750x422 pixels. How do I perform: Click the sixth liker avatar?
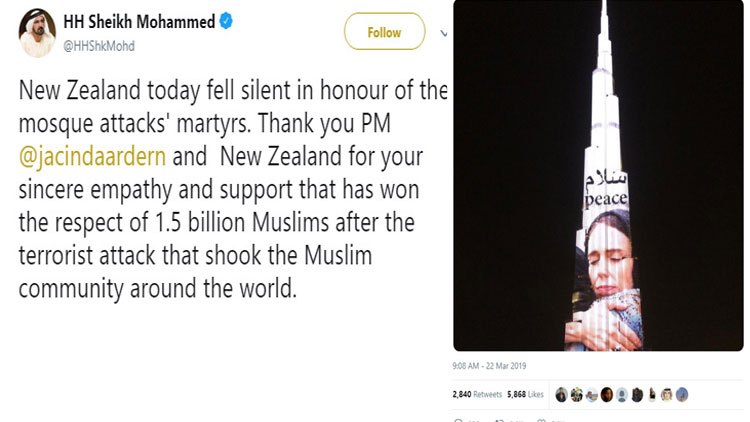636,395
